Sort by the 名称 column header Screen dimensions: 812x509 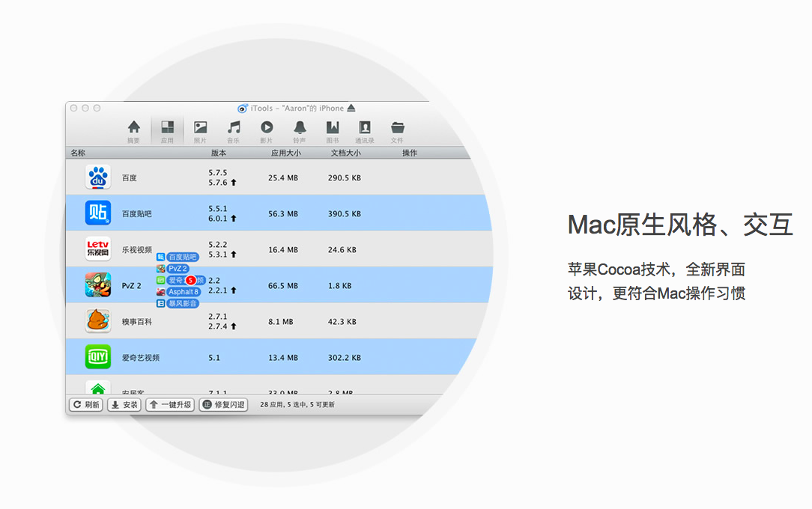(x=78, y=153)
